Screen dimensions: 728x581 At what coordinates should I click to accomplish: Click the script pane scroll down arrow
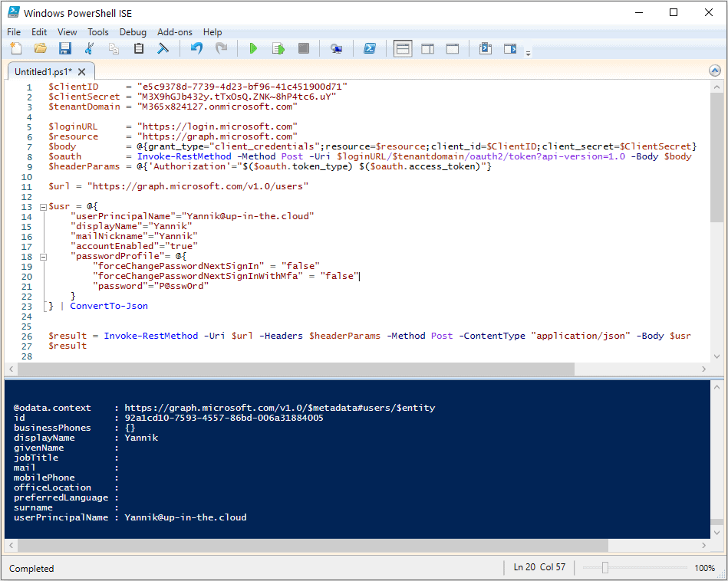(716, 356)
